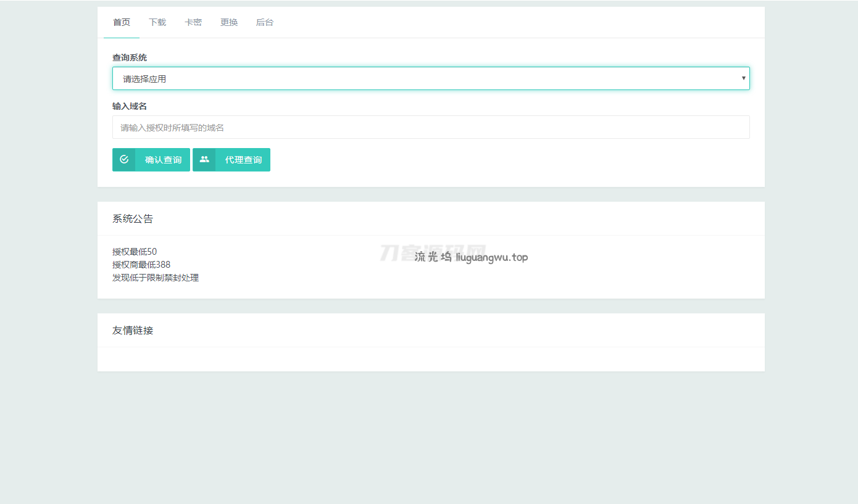Go to the 卡密 tab
Image resolution: width=858 pixels, height=504 pixels.
193,23
